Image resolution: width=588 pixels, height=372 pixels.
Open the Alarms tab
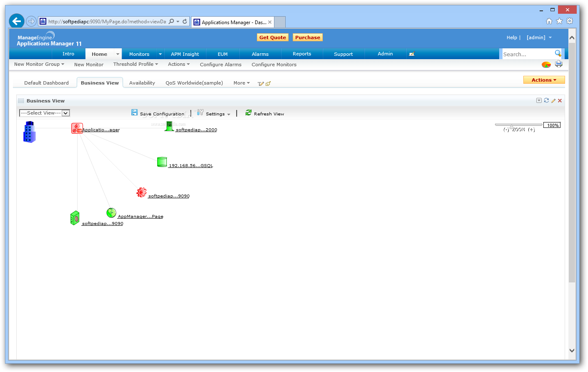260,54
